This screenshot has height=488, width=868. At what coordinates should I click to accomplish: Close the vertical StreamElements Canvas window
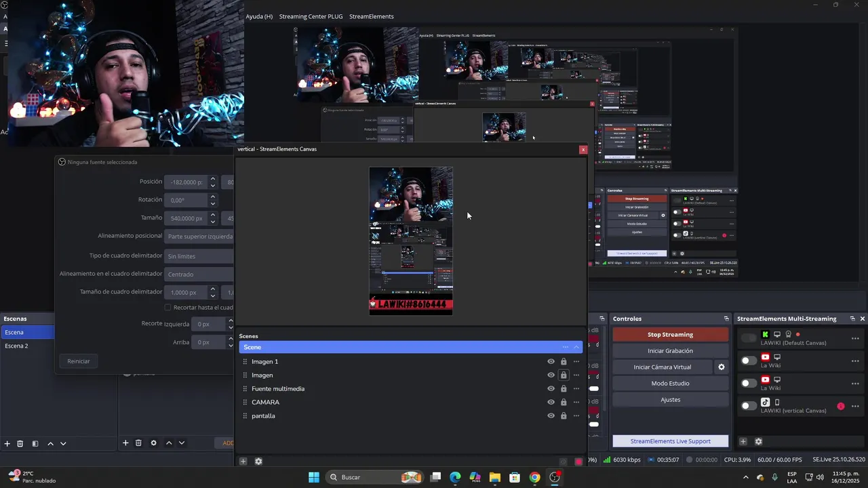point(583,149)
